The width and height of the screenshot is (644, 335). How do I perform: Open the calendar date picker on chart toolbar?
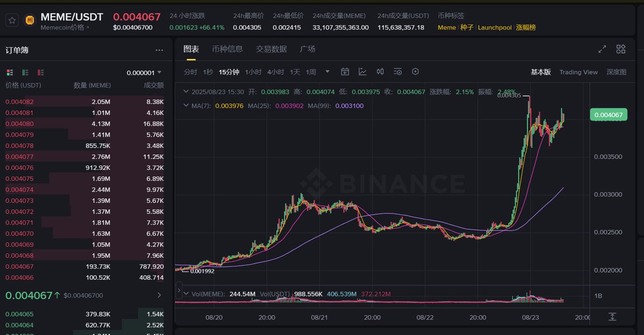[345, 71]
